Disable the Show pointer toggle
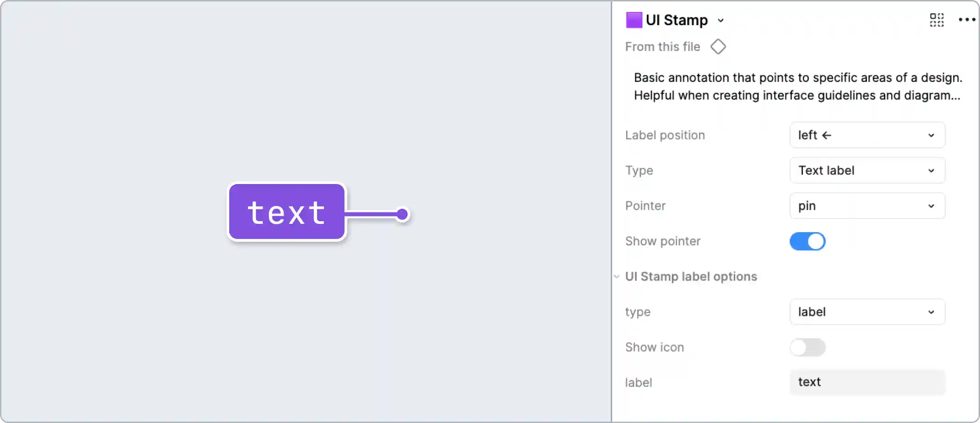 click(808, 241)
